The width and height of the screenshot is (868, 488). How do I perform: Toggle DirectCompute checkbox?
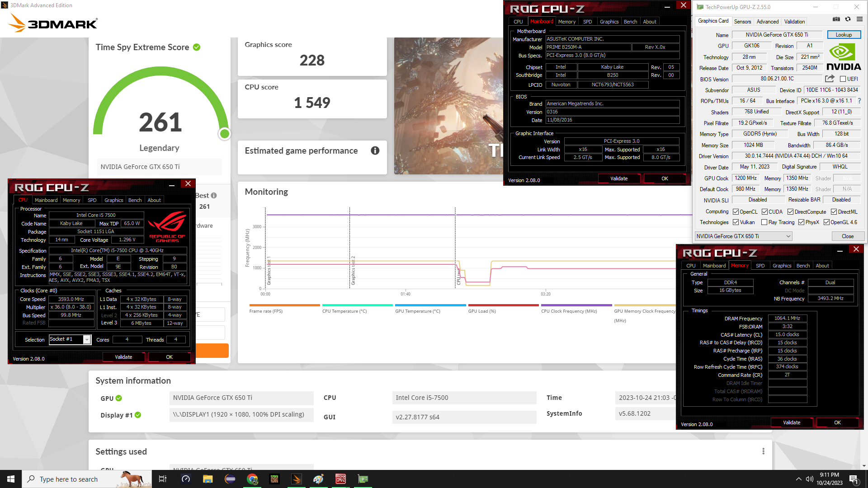pyautogui.click(x=790, y=212)
